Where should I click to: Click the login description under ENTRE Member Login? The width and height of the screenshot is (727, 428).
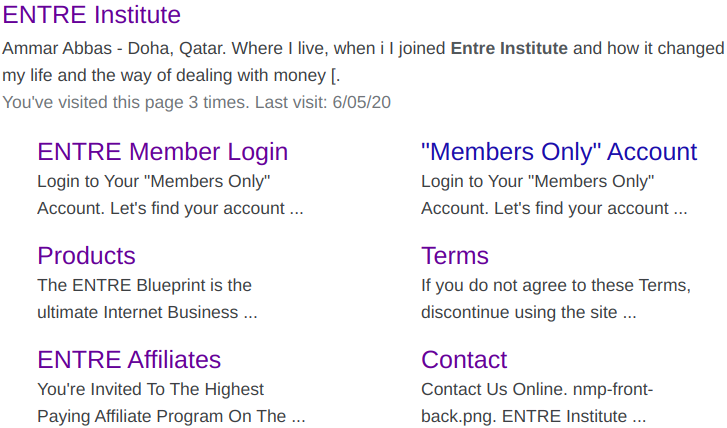point(170,195)
